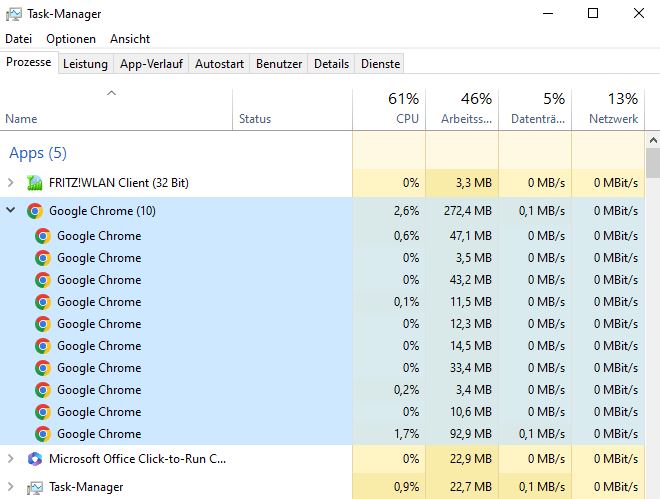Sort by the Netzwerk column header

pos(608,109)
